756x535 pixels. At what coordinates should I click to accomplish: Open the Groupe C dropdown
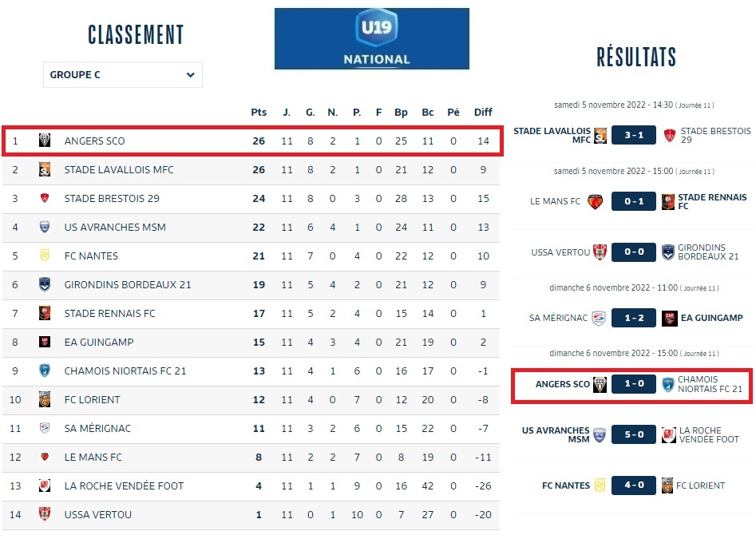122,75
